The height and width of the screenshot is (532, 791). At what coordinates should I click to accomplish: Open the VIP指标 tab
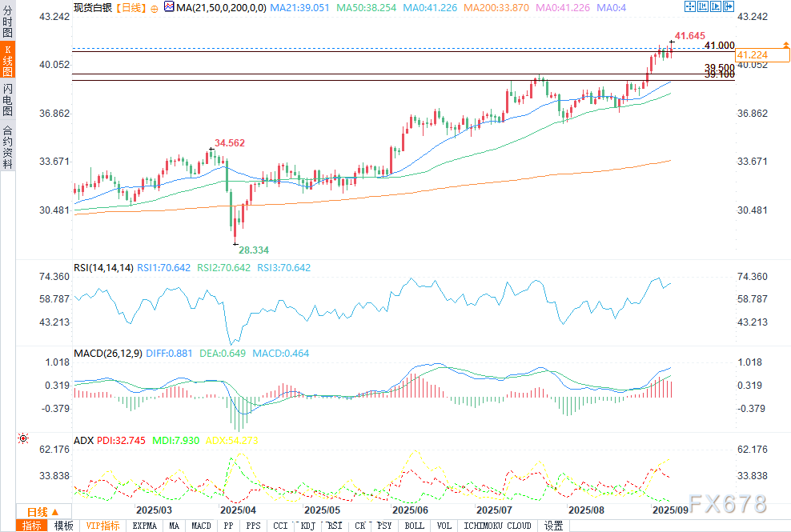[x=102, y=526]
